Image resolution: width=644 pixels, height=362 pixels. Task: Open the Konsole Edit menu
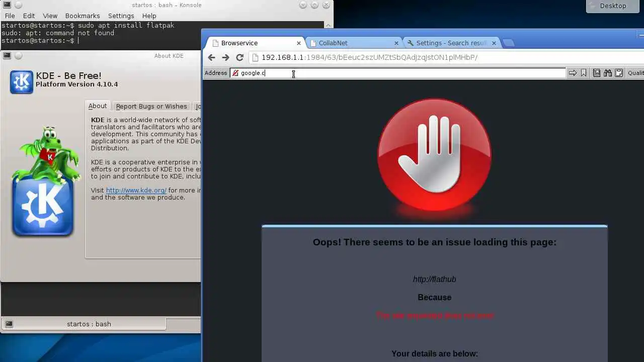point(29,16)
